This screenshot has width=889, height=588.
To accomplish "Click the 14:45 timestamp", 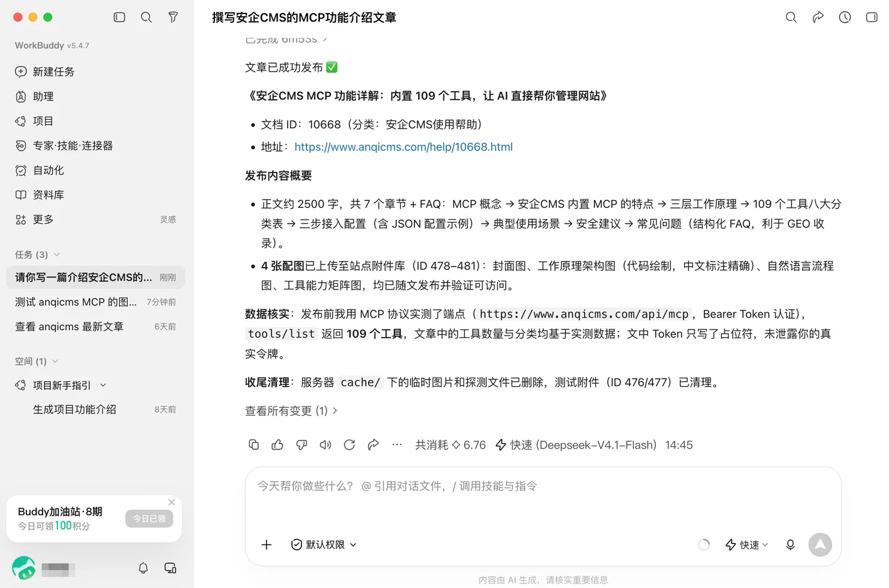I will coord(679,445).
